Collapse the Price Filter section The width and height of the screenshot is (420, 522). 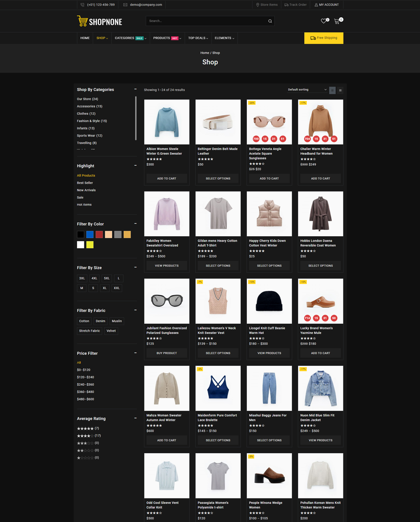click(x=135, y=353)
